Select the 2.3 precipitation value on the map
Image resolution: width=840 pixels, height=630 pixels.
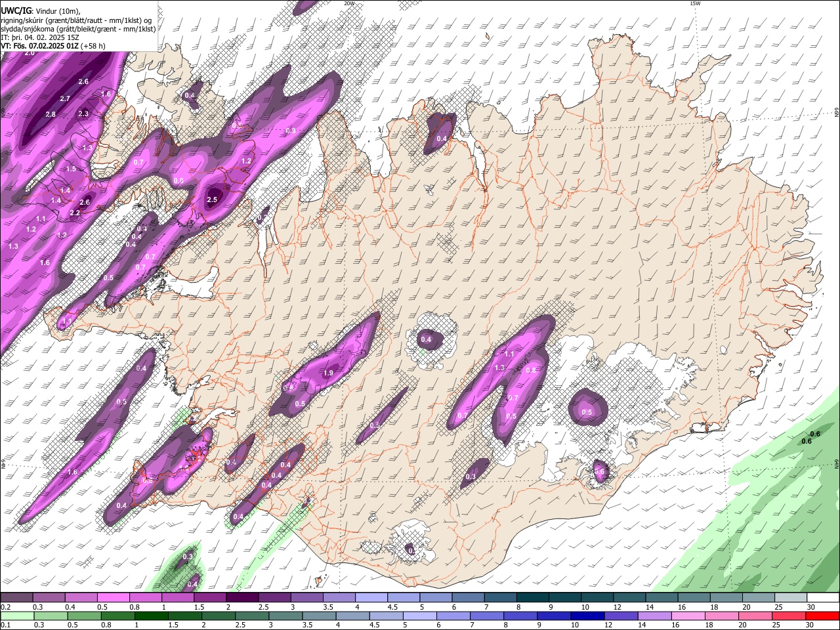coord(83,114)
